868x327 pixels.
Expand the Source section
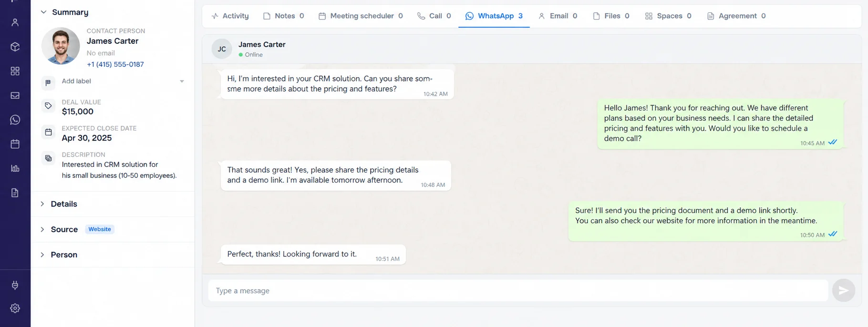click(x=42, y=229)
